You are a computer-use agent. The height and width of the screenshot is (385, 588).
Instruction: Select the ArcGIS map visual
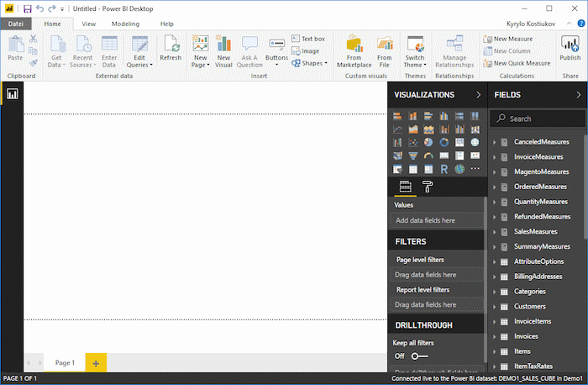[459, 169]
